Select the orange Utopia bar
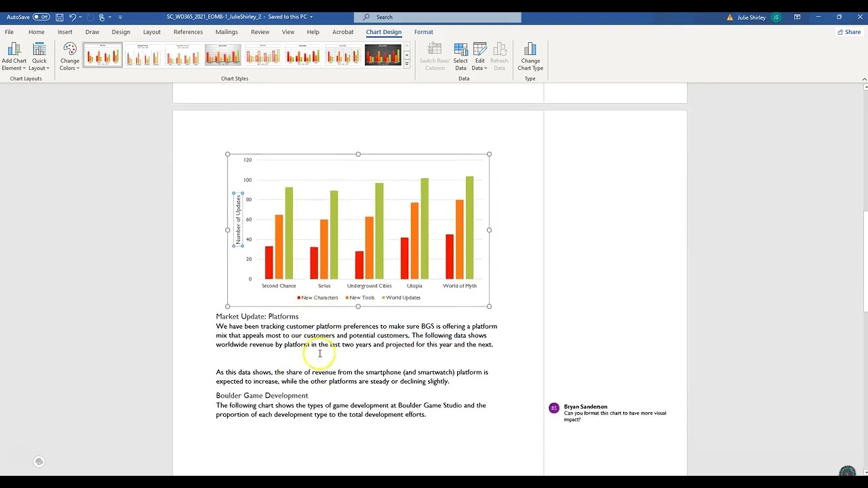Viewport: 868px width, 488px height. point(414,241)
